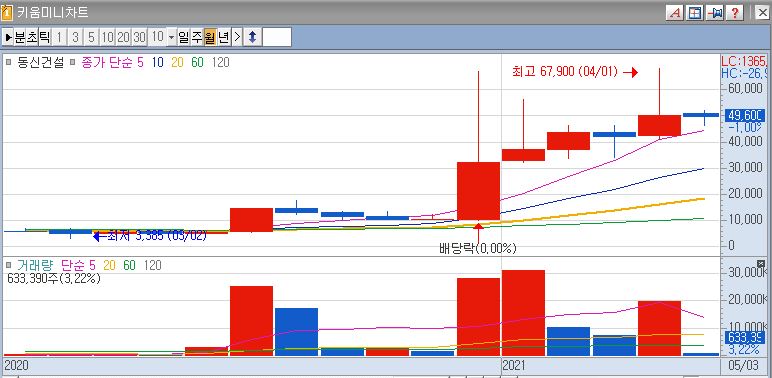Image resolution: width=772 pixels, height=378 pixels.
Task: Choose the 20 interval button in toolbar
Action: pos(124,37)
